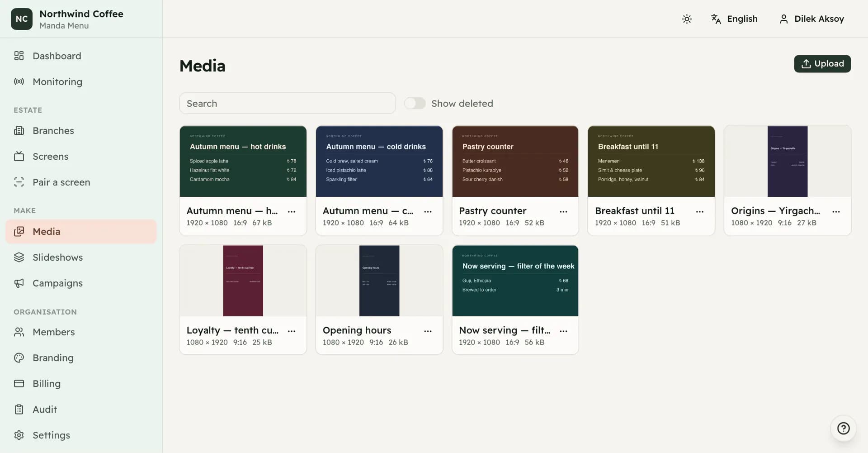This screenshot has width=868, height=453.
Task: Open language selector showing English
Action: (734, 19)
